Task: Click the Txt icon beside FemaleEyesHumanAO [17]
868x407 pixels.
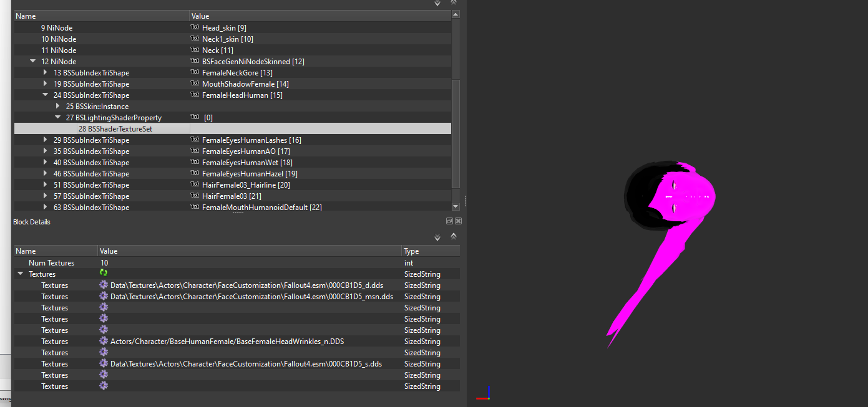Action: pyautogui.click(x=195, y=151)
